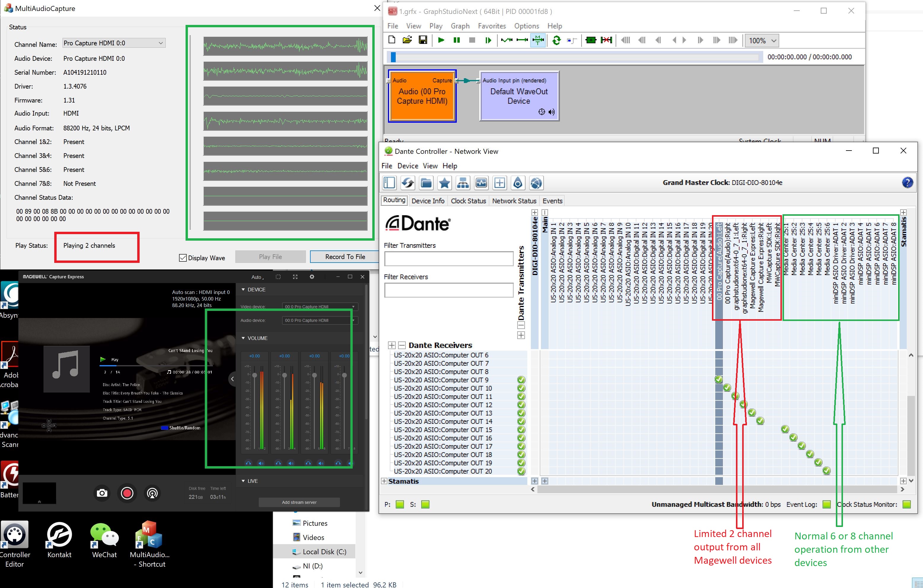Click the live streaming broadcast icon
Viewport: 923px width, 588px height.
[x=152, y=493]
